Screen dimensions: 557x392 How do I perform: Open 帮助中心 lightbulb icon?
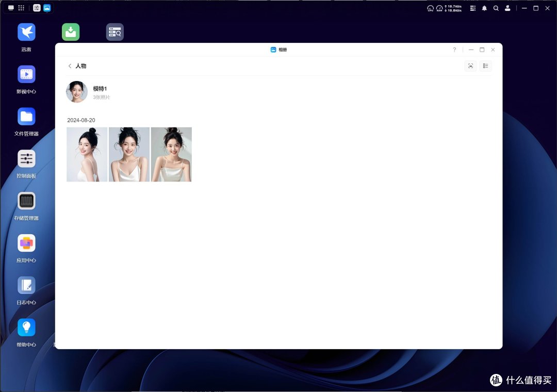pos(26,328)
